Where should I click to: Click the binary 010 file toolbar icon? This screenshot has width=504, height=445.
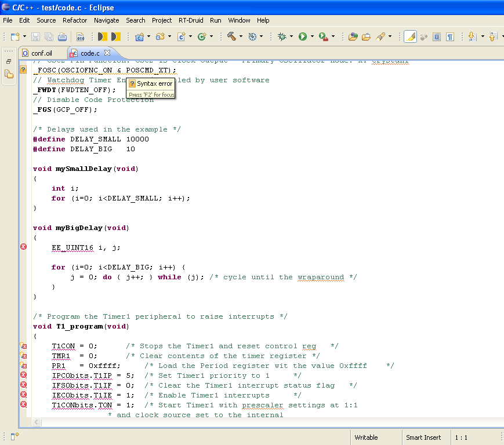point(81,37)
